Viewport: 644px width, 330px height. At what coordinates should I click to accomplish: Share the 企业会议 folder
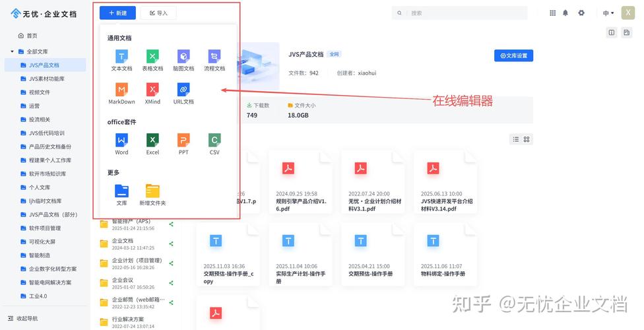coord(172,283)
